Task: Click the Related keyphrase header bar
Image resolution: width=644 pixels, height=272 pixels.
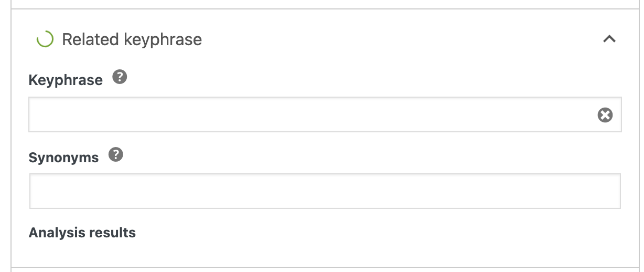Action: (325, 39)
